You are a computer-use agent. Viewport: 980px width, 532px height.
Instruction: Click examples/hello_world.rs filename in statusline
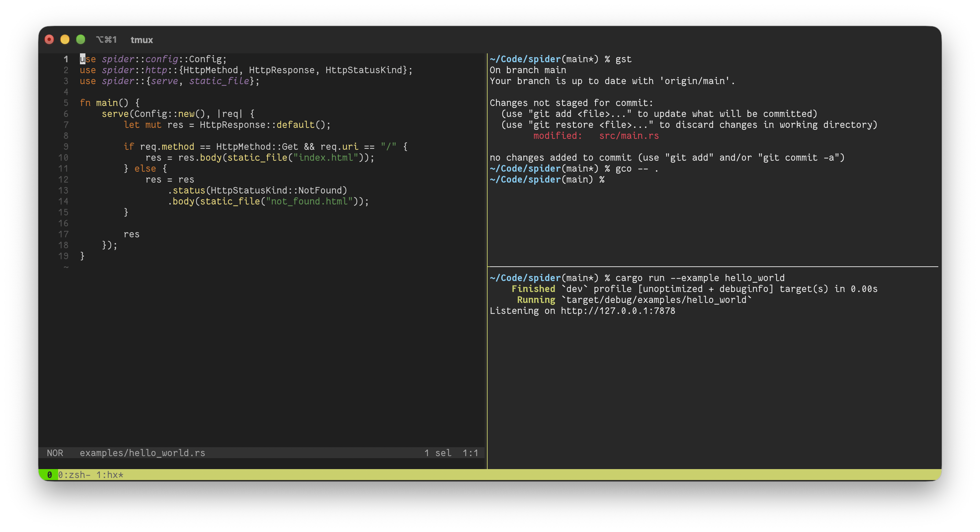142,453
